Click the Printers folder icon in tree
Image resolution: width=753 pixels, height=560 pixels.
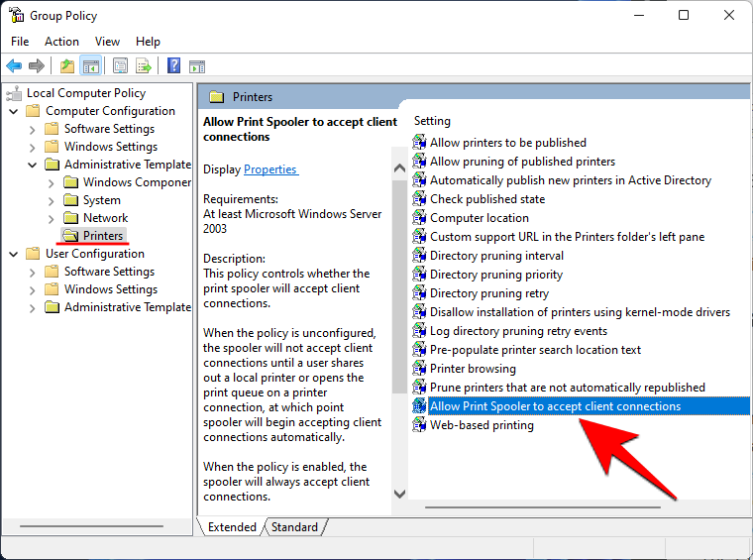pyautogui.click(x=70, y=235)
